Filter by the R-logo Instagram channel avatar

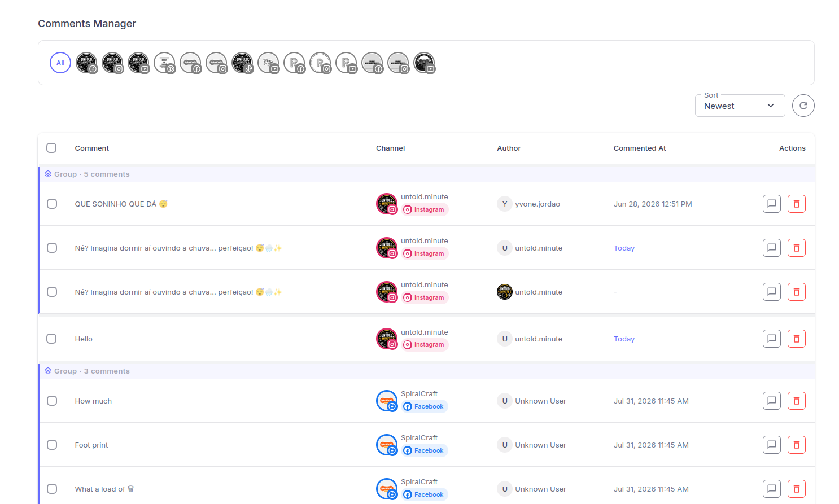pyautogui.click(x=320, y=63)
